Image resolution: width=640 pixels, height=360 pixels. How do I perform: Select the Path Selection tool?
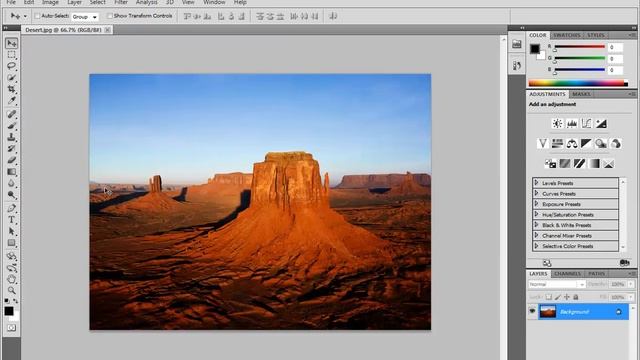click(x=11, y=231)
